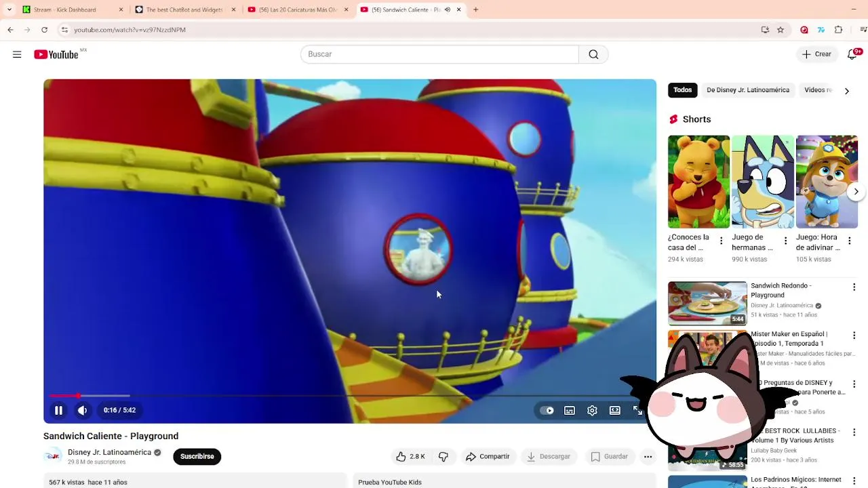
Task: Switch to Las 20 Caricaturas Más tab
Action: point(297,9)
